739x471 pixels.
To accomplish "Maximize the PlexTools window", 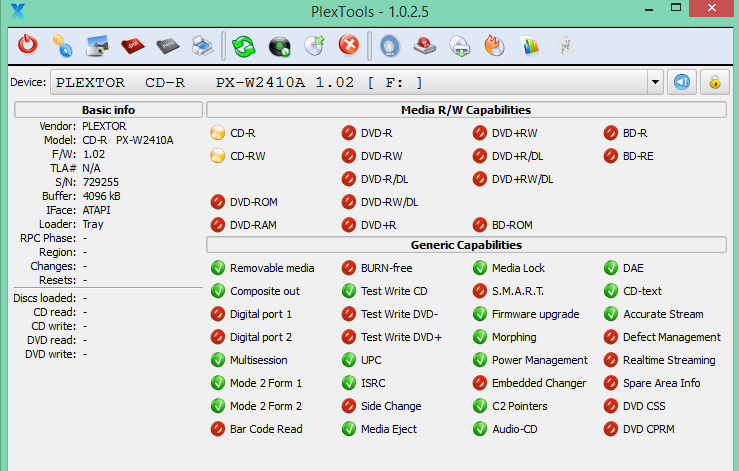I will [676, 8].
